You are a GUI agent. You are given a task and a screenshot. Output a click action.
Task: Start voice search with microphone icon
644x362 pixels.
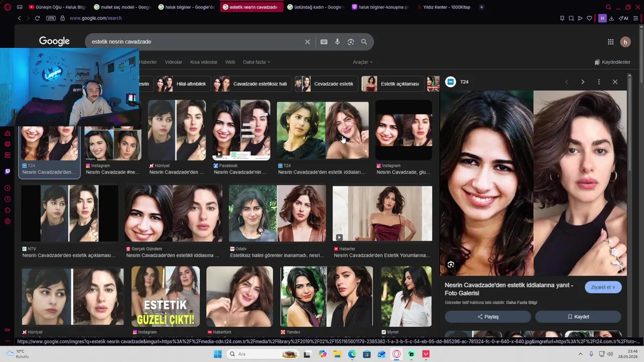pos(337,42)
